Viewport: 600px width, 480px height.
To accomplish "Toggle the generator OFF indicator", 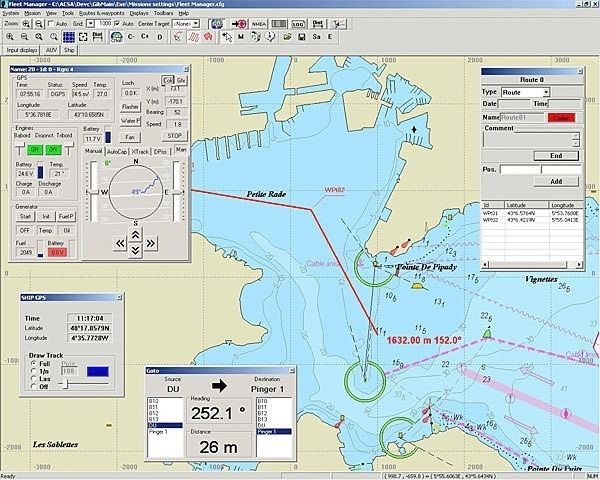I will tap(25, 230).
